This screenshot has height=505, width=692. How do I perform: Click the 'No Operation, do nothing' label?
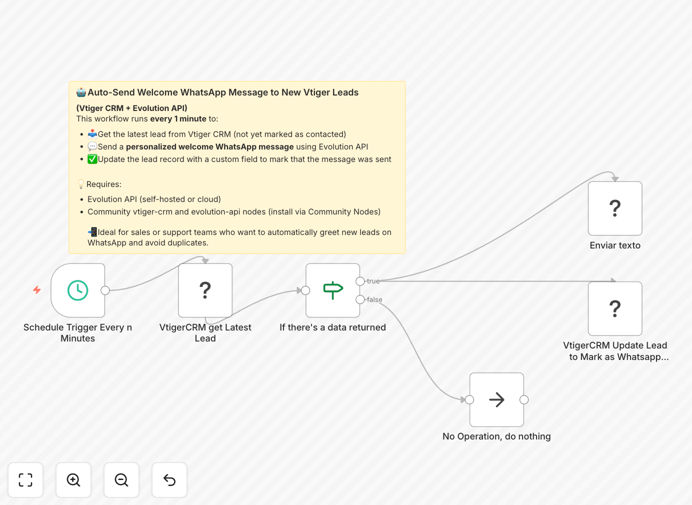496,437
